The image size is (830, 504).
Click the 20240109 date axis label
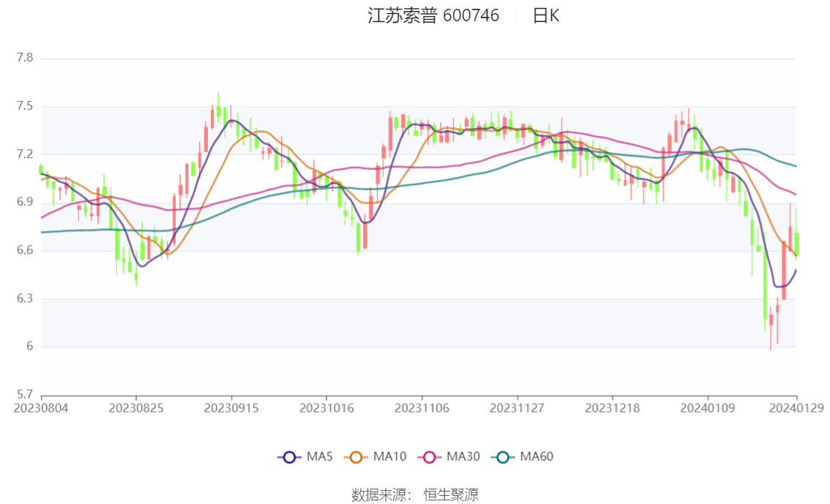tap(708, 407)
